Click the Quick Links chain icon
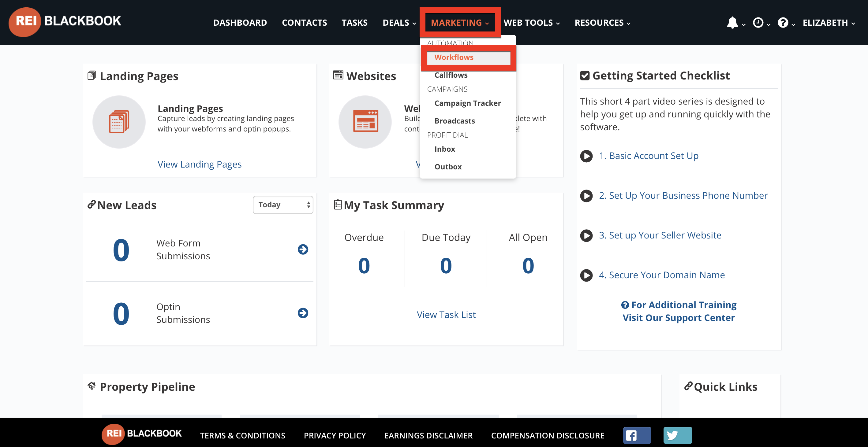This screenshot has height=447, width=868. (688, 386)
